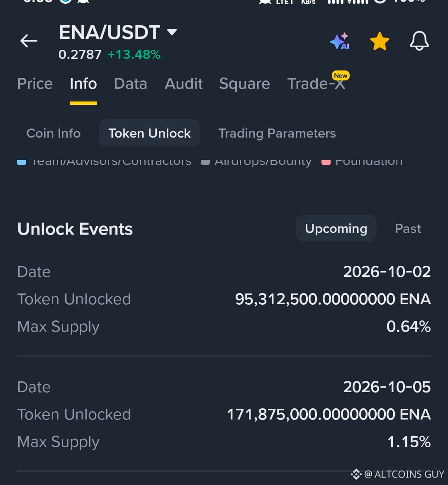Click the gray Airdrops/Bounty legend swatch
The height and width of the screenshot is (485, 448).
[x=205, y=162]
